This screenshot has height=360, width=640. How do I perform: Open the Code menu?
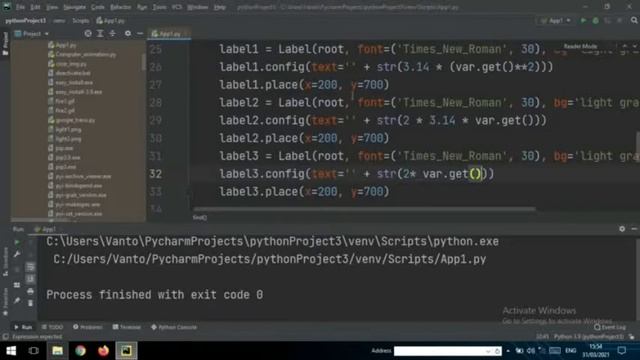(x=98, y=7)
